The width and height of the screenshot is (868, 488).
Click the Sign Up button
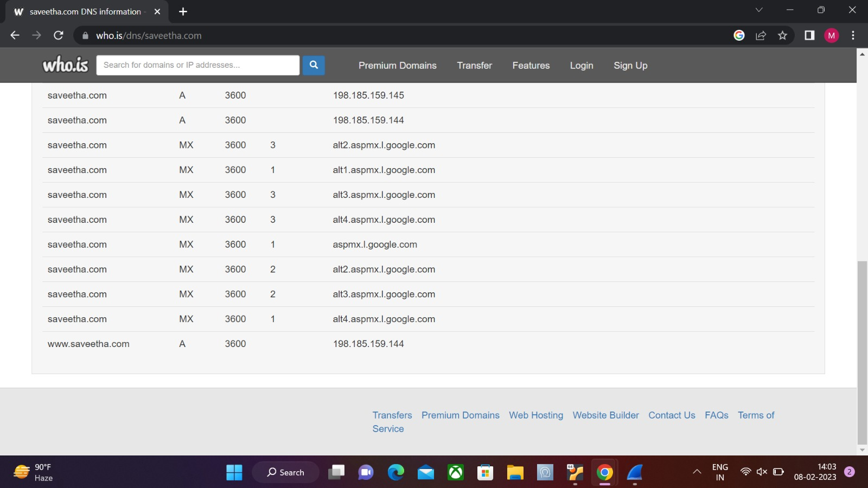click(x=630, y=65)
